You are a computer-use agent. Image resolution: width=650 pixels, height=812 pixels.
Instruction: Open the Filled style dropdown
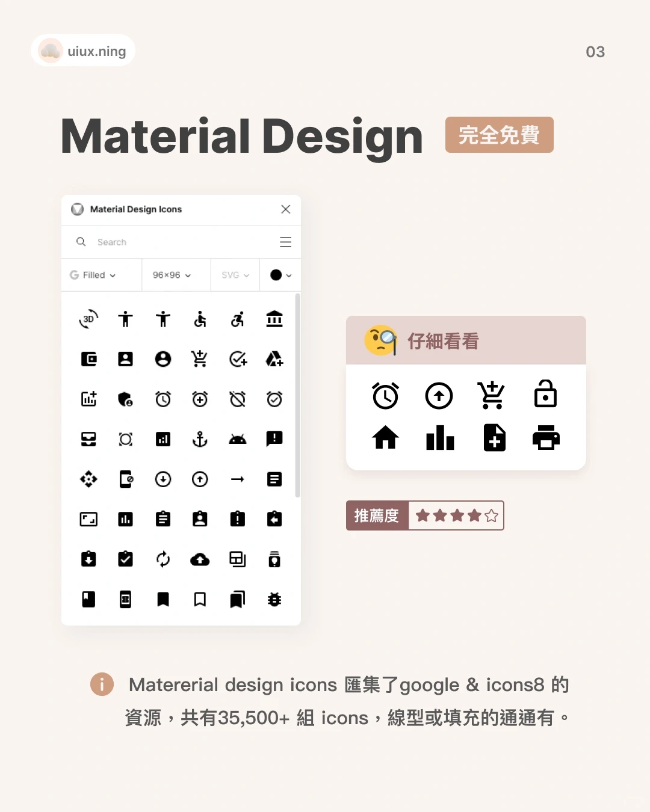[93, 275]
